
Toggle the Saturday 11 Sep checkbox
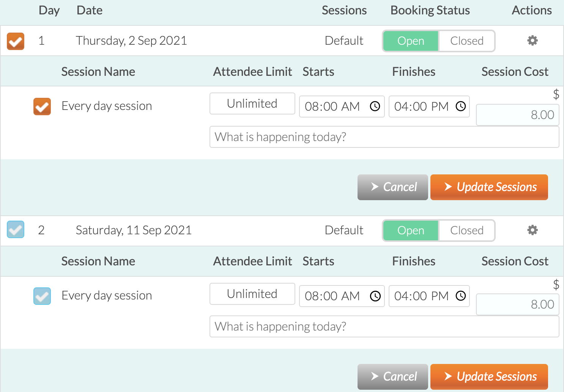coord(16,229)
